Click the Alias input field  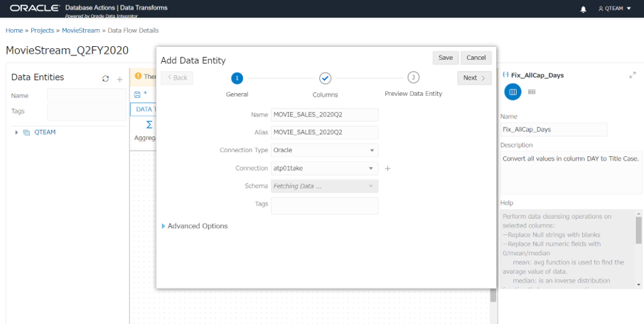point(325,132)
